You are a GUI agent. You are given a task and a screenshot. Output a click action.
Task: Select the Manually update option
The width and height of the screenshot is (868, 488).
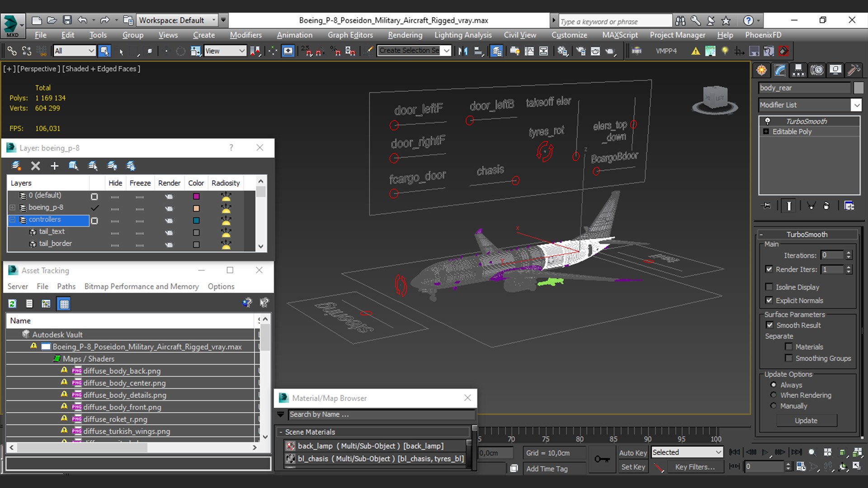click(774, 406)
